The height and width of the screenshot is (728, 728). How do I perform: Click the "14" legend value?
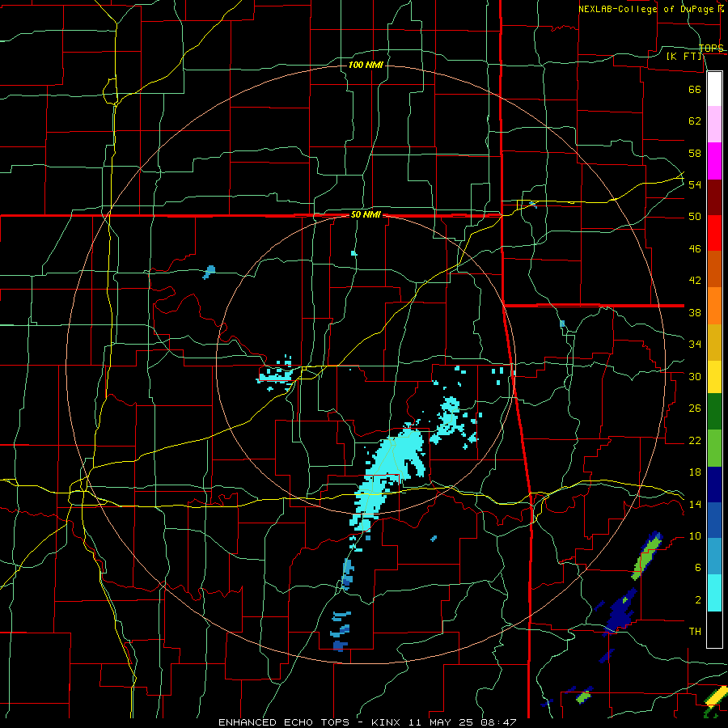[x=695, y=504]
